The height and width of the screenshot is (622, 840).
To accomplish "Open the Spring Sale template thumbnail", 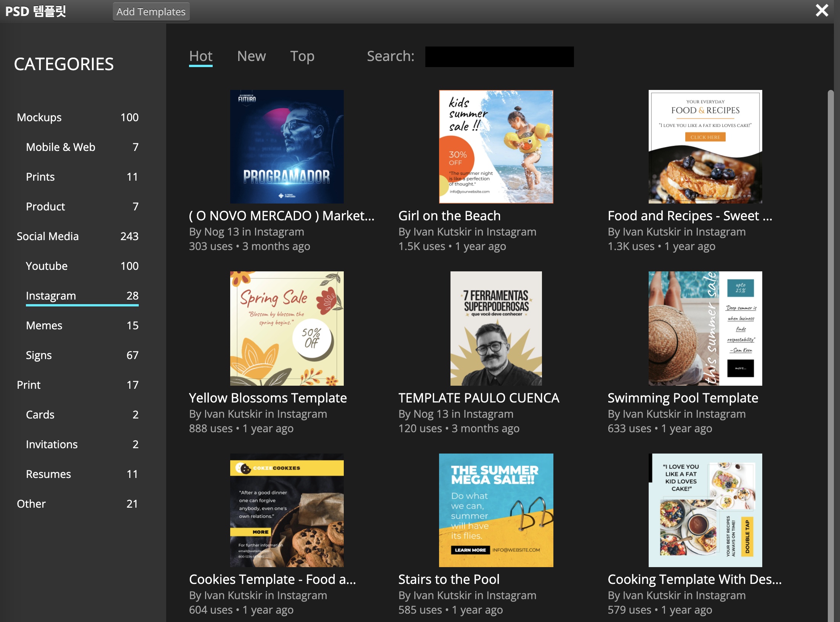I will coord(287,329).
